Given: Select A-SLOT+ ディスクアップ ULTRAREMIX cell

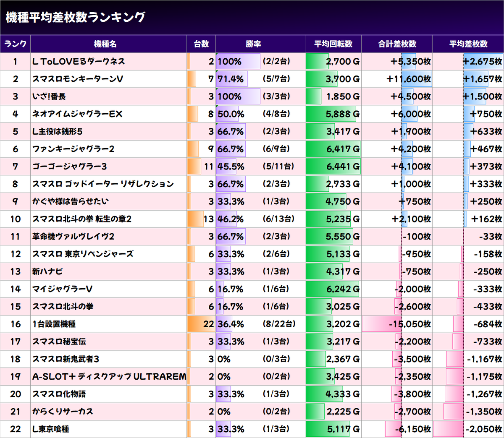Looking at the screenshot, I should pyautogui.click(x=109, y=376).
